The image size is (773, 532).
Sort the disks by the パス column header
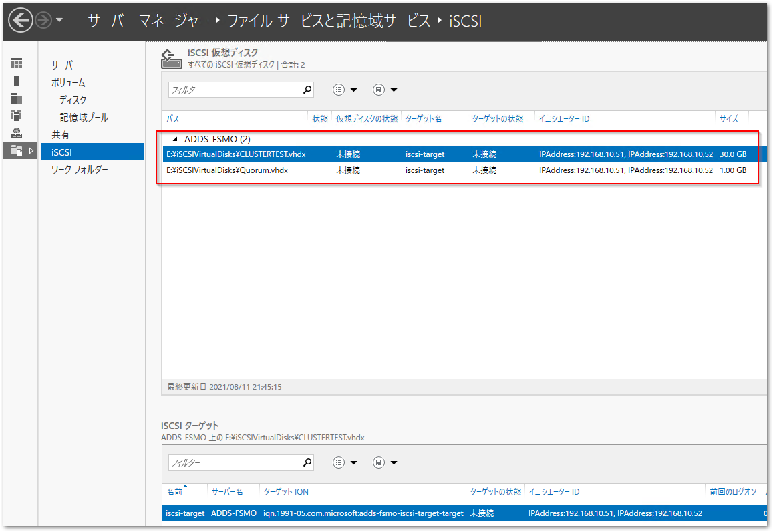click(x=172, y=118)
